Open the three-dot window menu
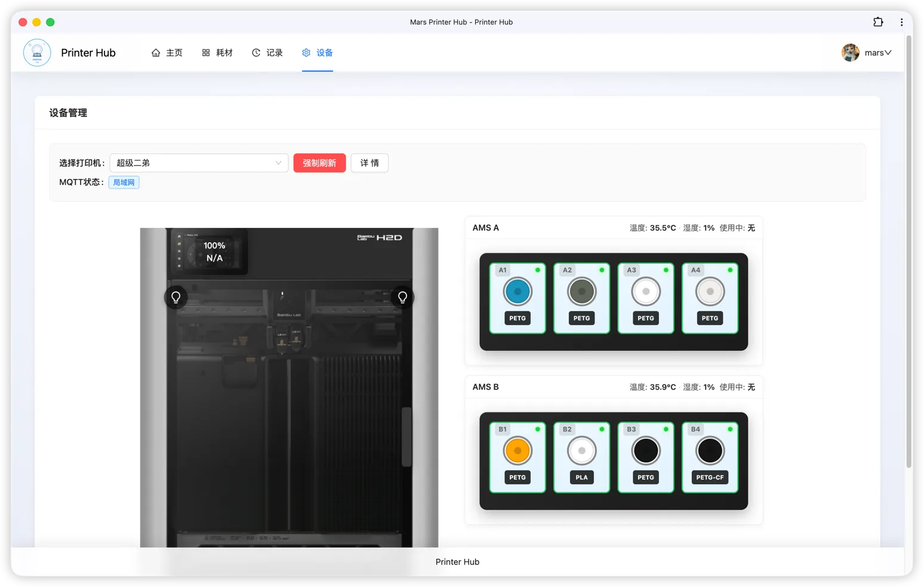The width and height of the screenshot is (924, 587). tap(901, 22)
